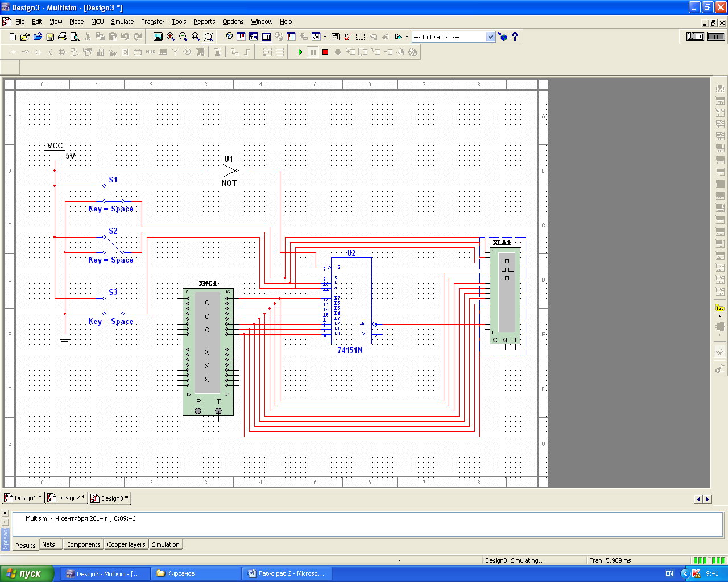
Task: Expand the Grapher analyses dropdown arrow
Action: [x=325, y=36]
